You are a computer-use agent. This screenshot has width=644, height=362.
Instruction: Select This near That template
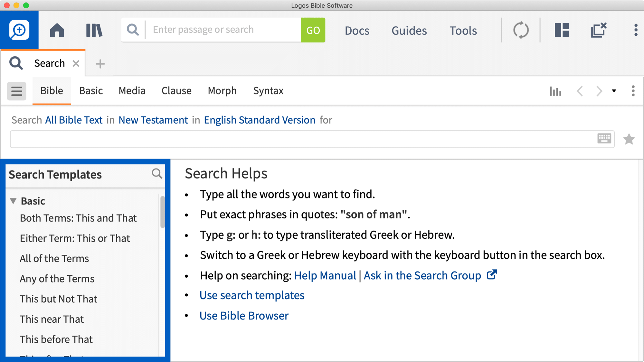52,319
